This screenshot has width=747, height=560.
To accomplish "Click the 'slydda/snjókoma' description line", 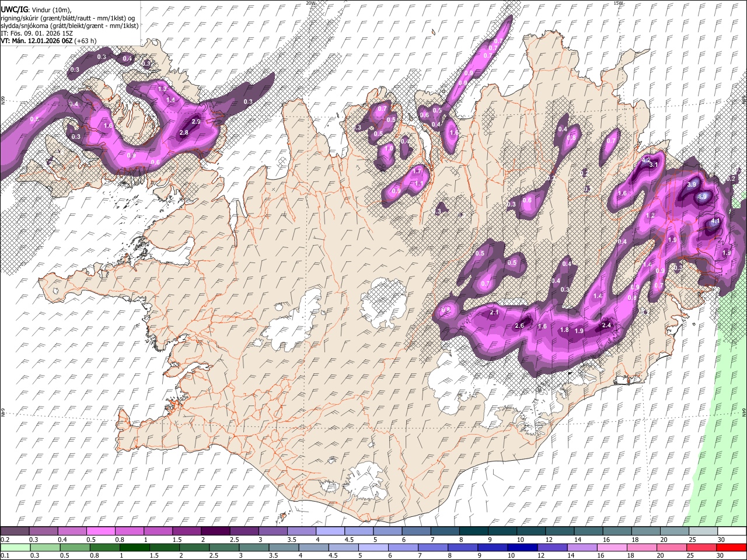I will pos(69,26).
